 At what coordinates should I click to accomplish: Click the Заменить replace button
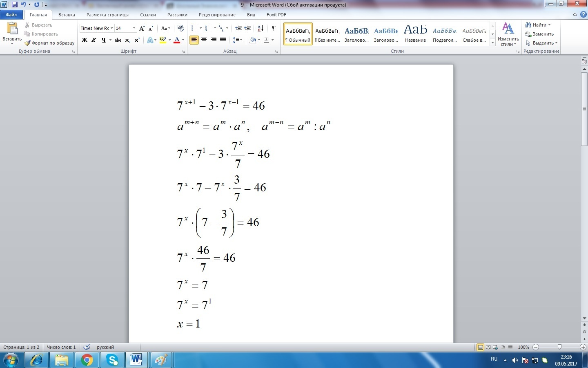539,34
